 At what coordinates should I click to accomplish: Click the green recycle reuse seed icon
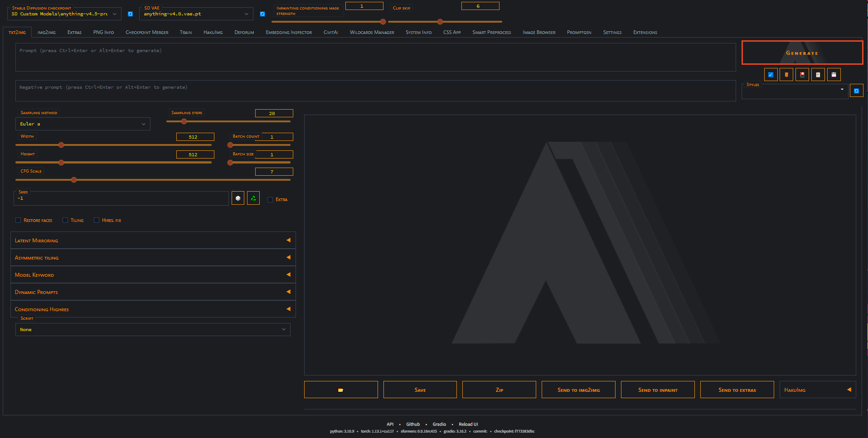(x=253, y=198)
